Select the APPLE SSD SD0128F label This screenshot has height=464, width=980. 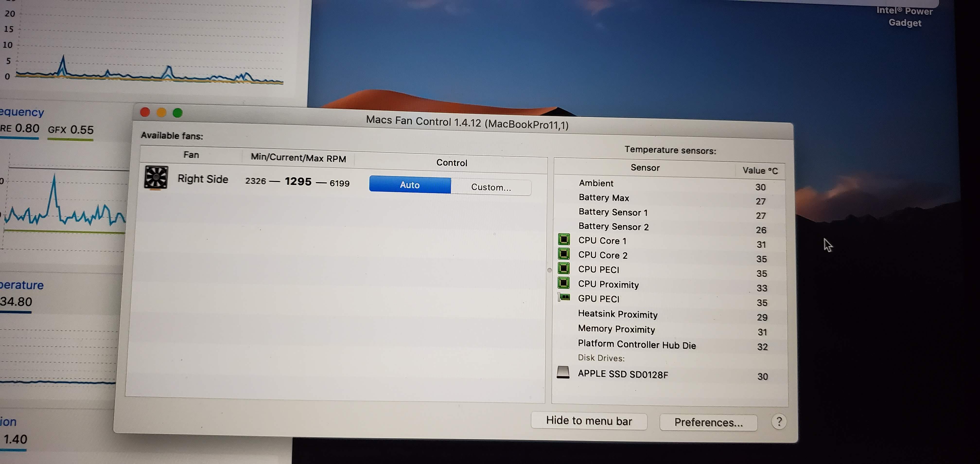pyautogui.click(x=623, y=374)
